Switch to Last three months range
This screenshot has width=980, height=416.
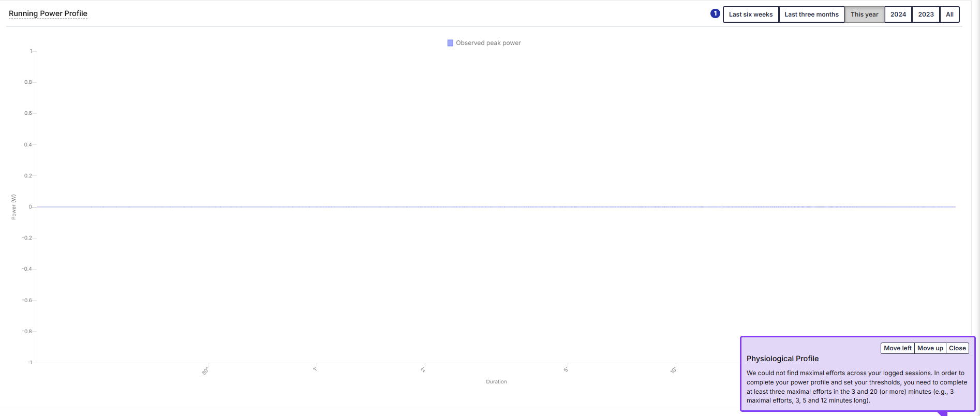pos(811,14)
